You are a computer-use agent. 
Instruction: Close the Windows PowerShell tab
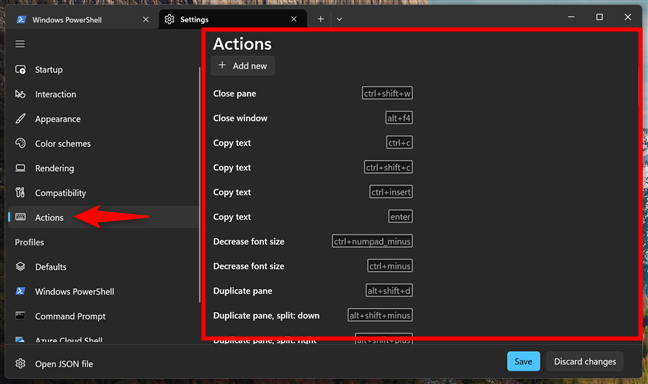pyautogui.click(x=145, y=19)
